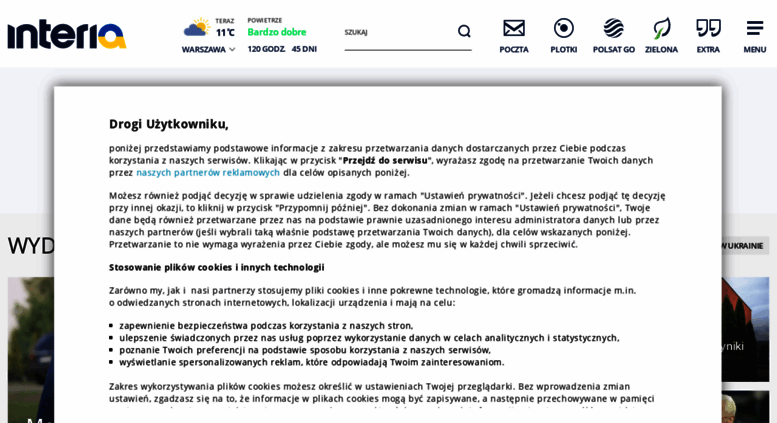
Task: Open Plotki icon
Action: pyautogui.click(x=563, y=28)
